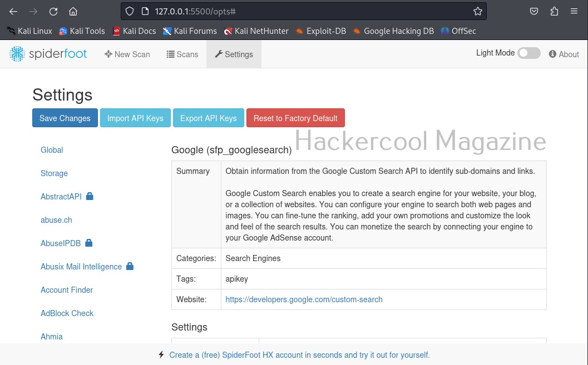
Task: Click the lightning bolt icon in footer banner
Action: [x=161, y=354]
